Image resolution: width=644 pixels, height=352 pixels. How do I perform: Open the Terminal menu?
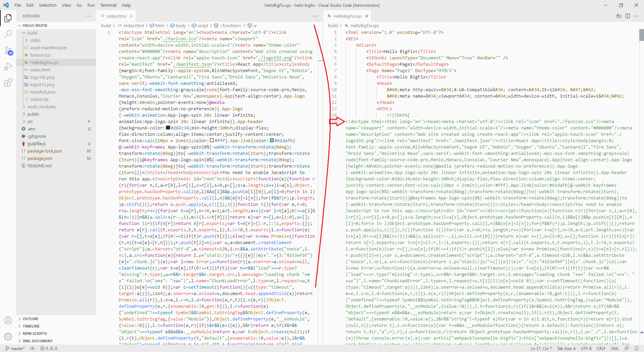[108, 5]
